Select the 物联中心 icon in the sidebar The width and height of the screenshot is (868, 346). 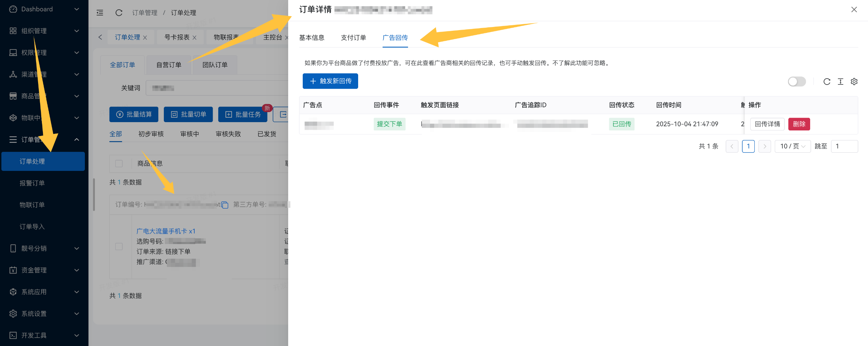[x=13, y=118]
